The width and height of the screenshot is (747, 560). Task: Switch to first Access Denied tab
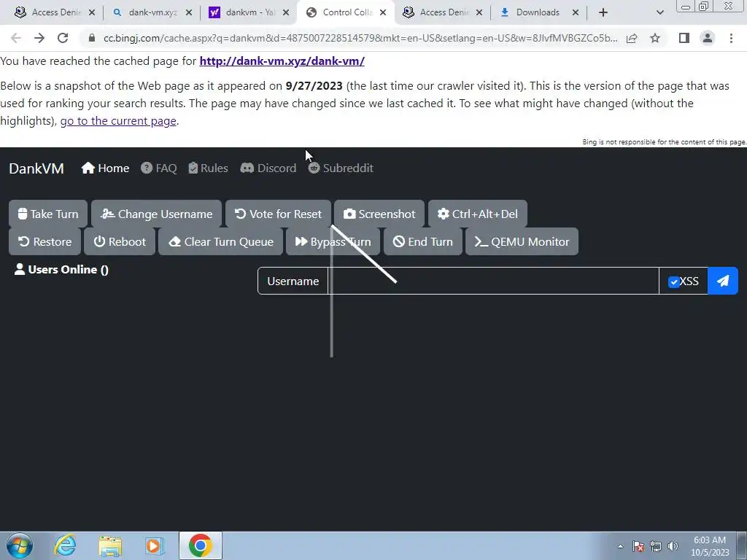(50, 12)
